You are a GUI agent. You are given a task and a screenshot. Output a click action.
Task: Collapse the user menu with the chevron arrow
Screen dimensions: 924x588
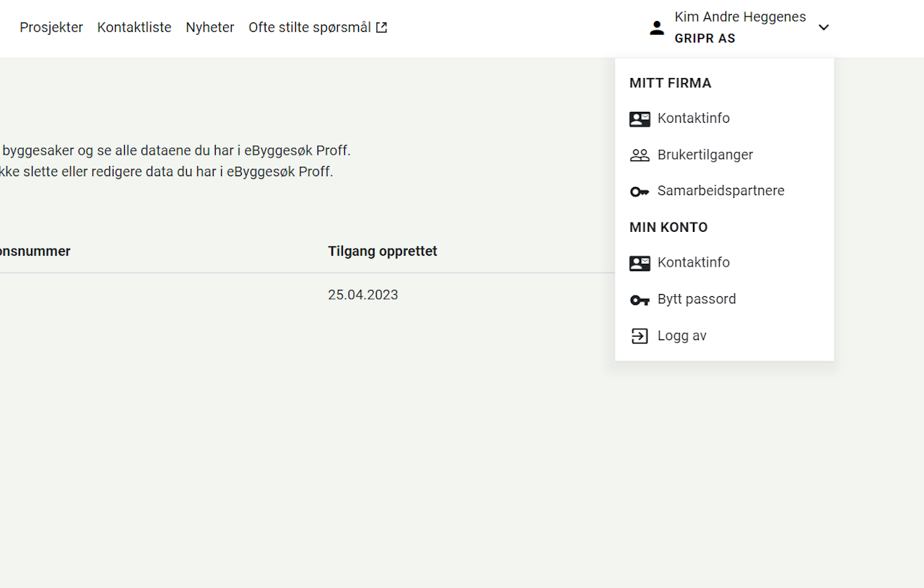[824, 27]
